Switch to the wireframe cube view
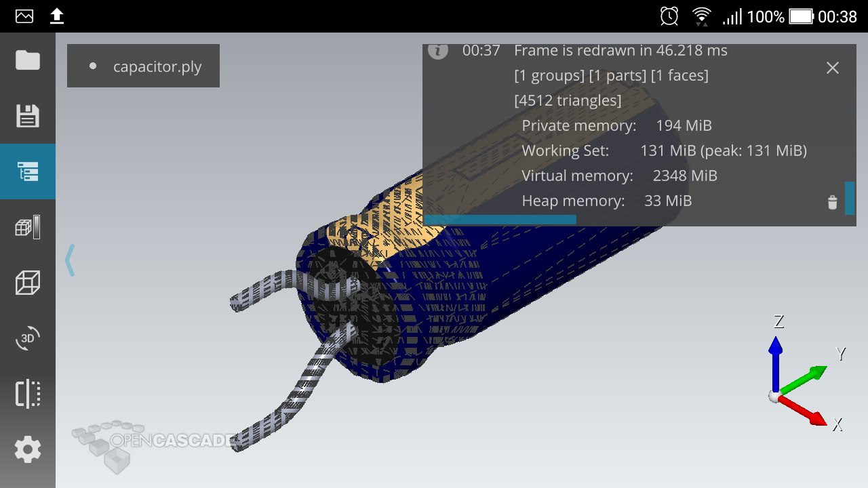868x488 pixels. 28,283
